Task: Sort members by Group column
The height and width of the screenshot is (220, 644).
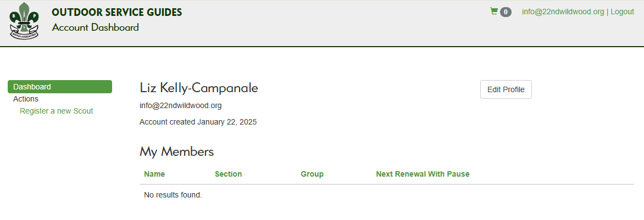Action: click(x=312, y=174)
